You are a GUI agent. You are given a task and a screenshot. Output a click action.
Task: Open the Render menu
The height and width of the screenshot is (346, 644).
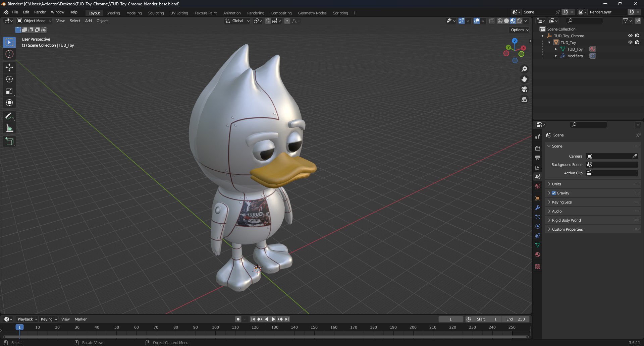point(40,12)
